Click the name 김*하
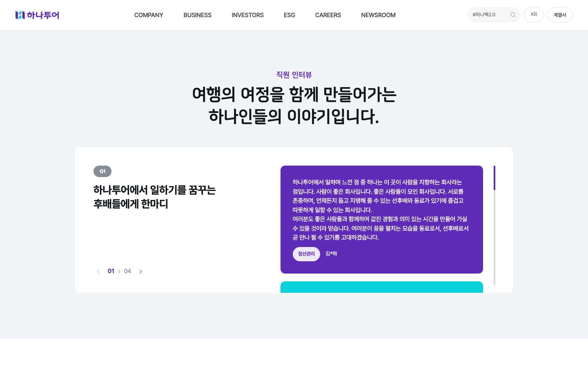The height and width of the screenshot is (368, 588). tap(331, 254)
